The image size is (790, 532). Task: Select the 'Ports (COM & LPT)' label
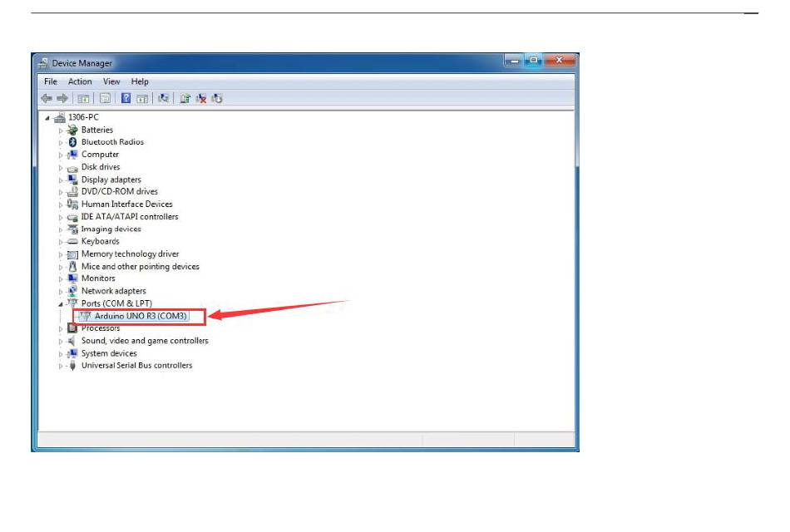pos(116,303)
